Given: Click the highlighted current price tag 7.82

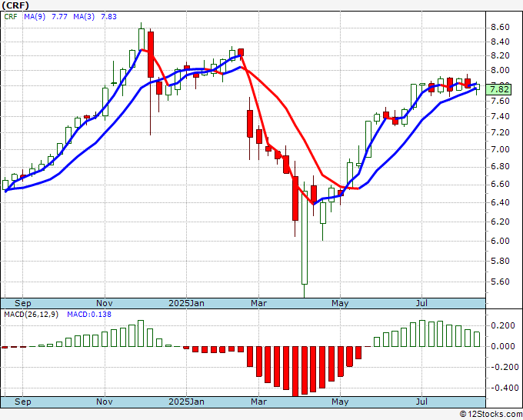Looking at the screenshot, I should (x=498, y=89).
